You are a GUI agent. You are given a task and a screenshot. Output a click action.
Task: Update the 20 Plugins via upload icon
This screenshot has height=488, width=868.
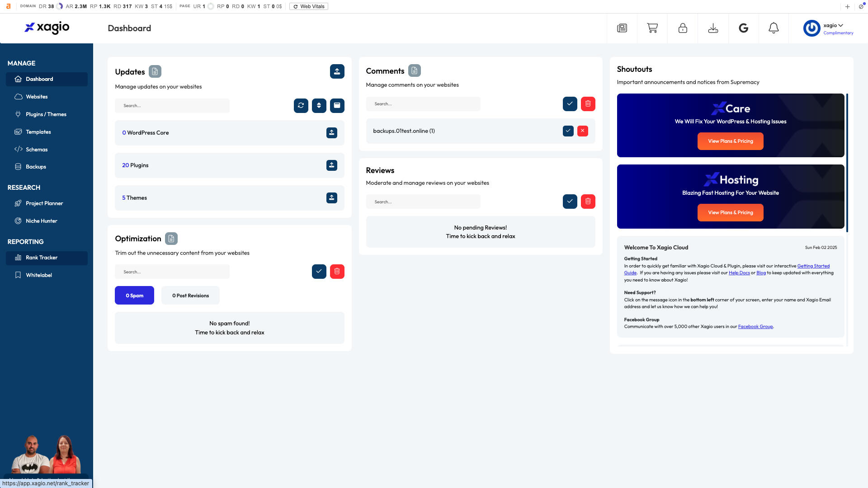click(331, 165)
